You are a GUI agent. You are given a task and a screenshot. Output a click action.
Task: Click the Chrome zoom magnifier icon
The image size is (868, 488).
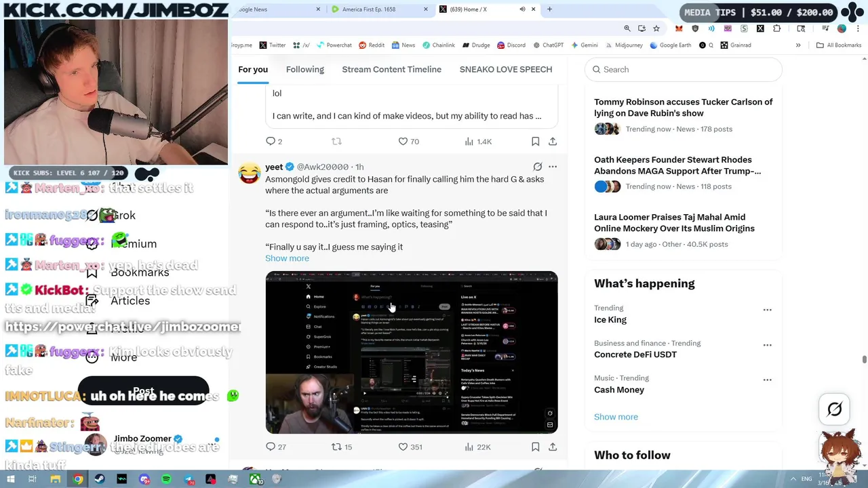tap(627, 28)
